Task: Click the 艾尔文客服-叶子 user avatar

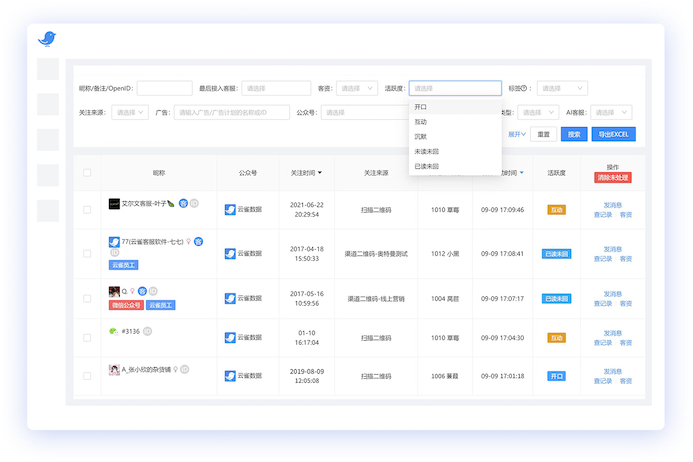Action: pyautogui.click(x=114, y=203)
